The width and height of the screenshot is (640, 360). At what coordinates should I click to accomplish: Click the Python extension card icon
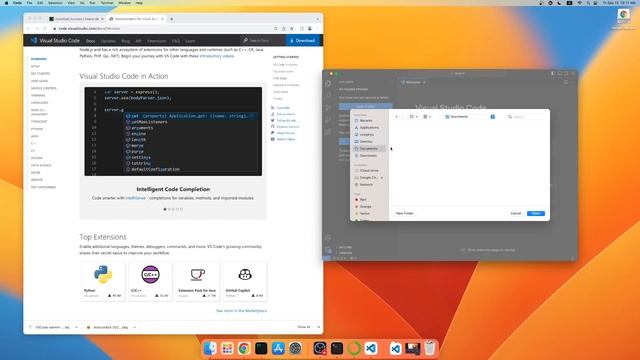click(103, 274)
